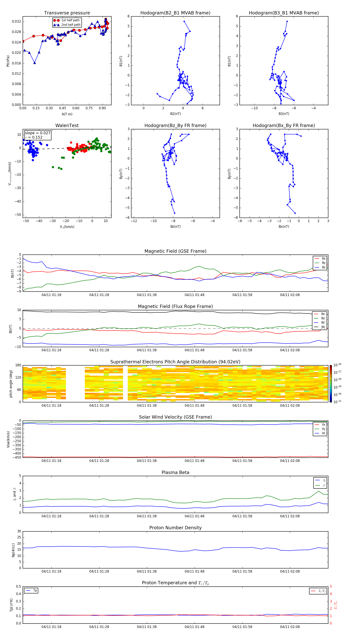Click '04/11 01:28' under the Flux Rope Frame panel
The image size is (351, 644).
99,350
